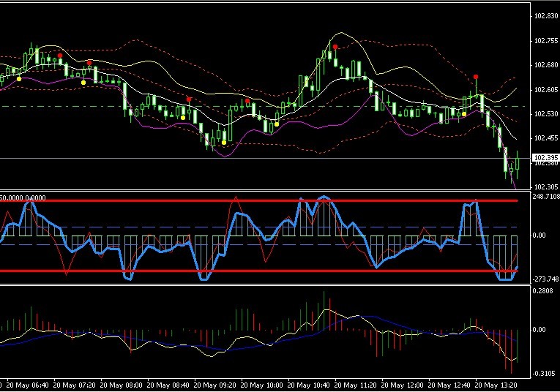This screenshot has height=392, width=560.
Task: Click the current price label 102.395
Action: (x=546, y=158)
